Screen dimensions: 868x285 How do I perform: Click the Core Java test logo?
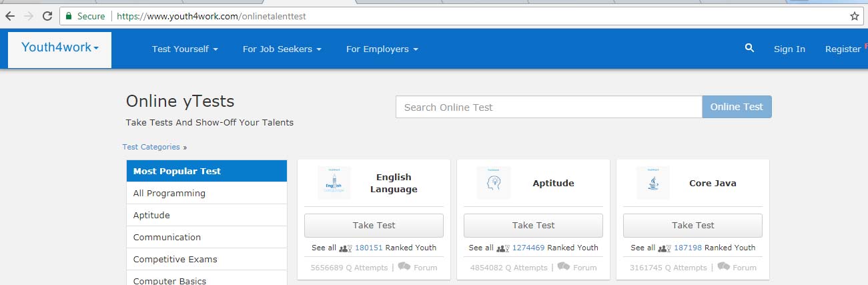tap(653, 183)
